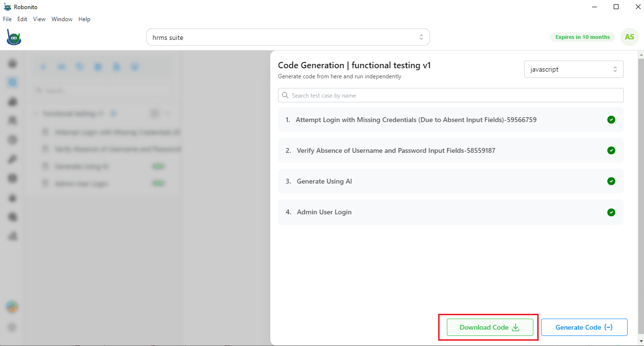The image size is (644, 346).
Task: Click the Expires in 10 months badge
Action: [582, 37]
